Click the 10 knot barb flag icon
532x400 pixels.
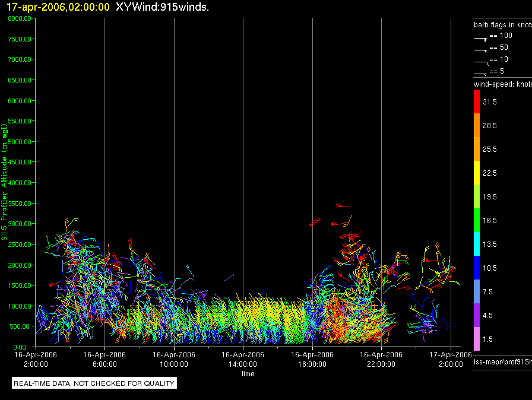coord(481,63)
